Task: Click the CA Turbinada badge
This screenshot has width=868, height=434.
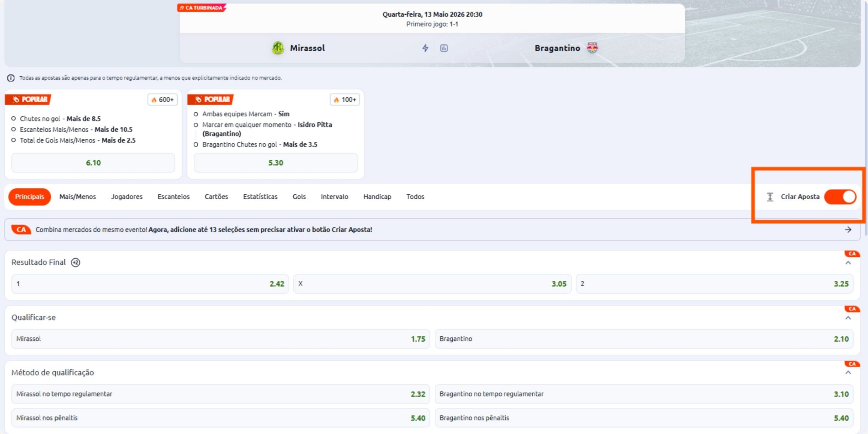Action: [x=201, y=8]
